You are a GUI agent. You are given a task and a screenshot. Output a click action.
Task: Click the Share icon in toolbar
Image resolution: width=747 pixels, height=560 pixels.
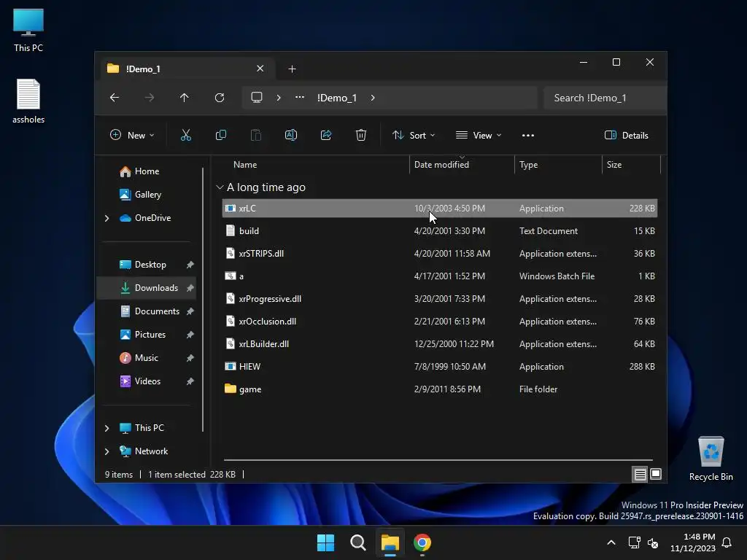pos(326,135)
